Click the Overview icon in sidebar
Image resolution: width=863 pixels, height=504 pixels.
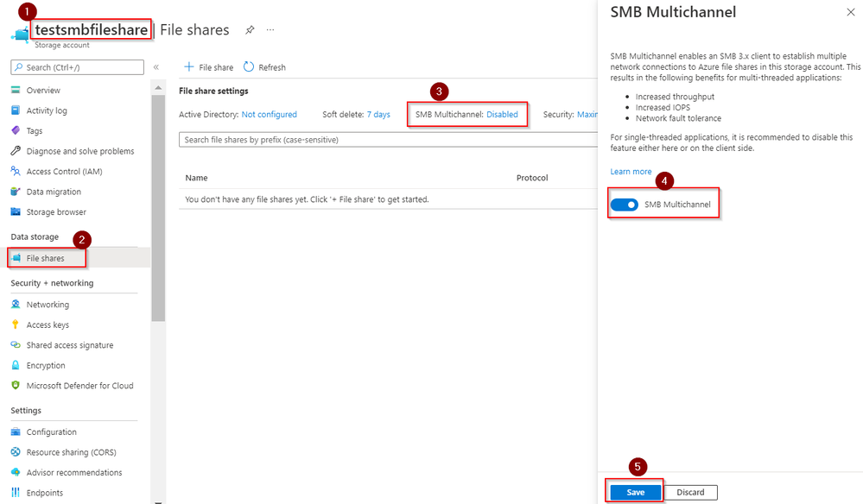coord(16,90)
